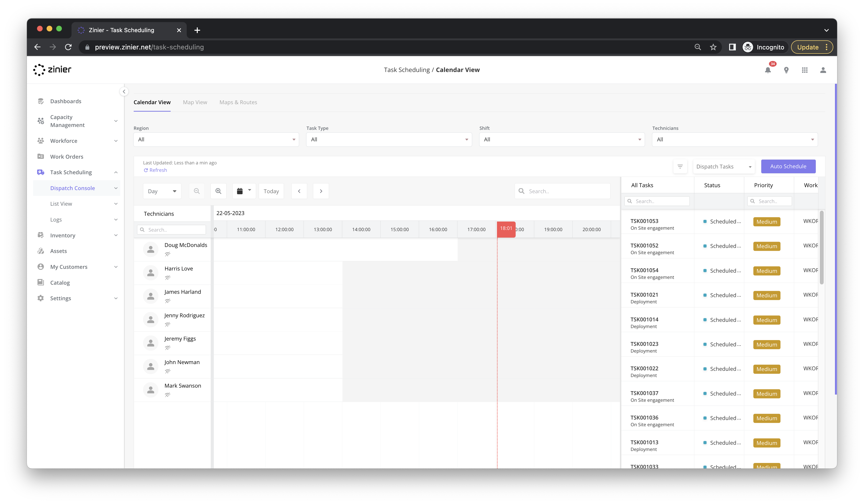The width and height of the screenshot is (864, 504).
Task: Open the user profile icon
Action: coord(823,70)
